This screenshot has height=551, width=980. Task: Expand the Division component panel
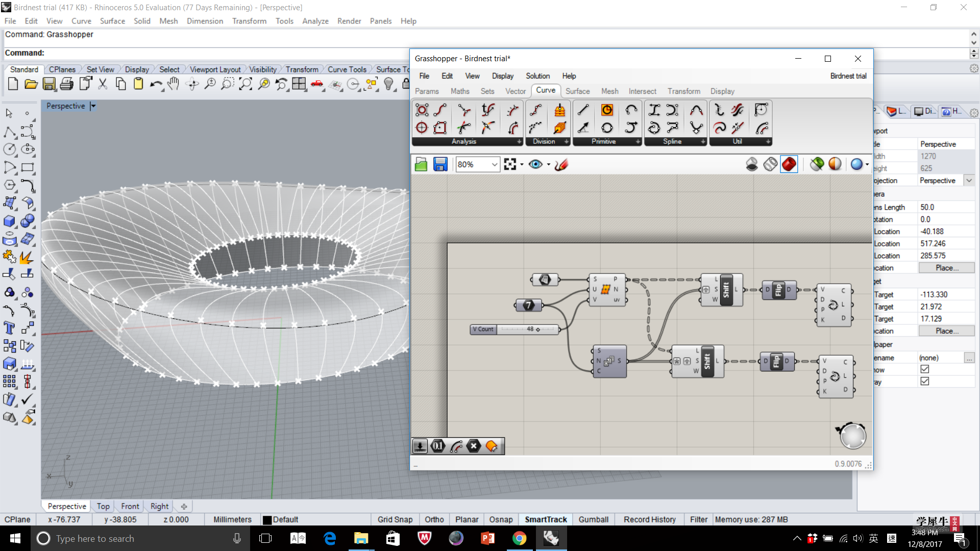point(566,142)
